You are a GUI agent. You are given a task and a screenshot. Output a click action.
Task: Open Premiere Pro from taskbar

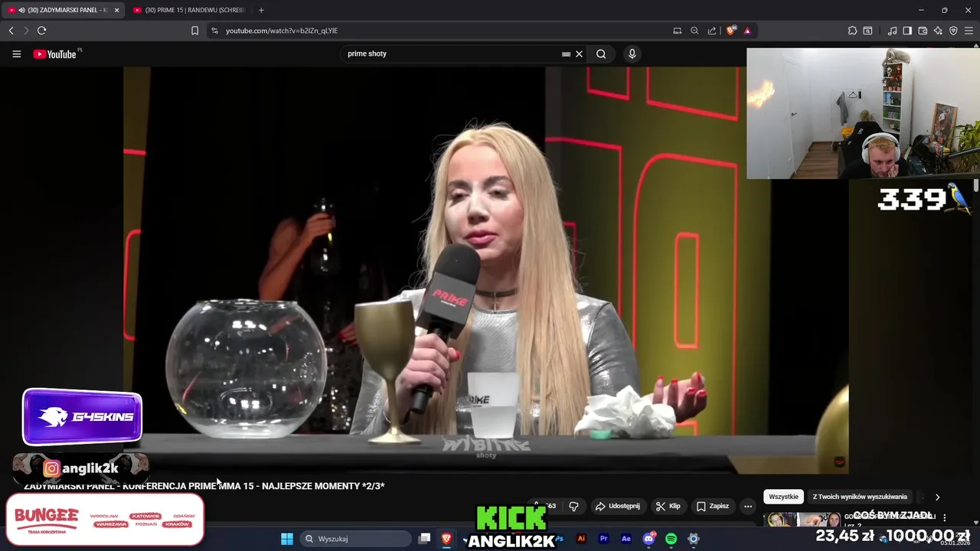[603, 539]
